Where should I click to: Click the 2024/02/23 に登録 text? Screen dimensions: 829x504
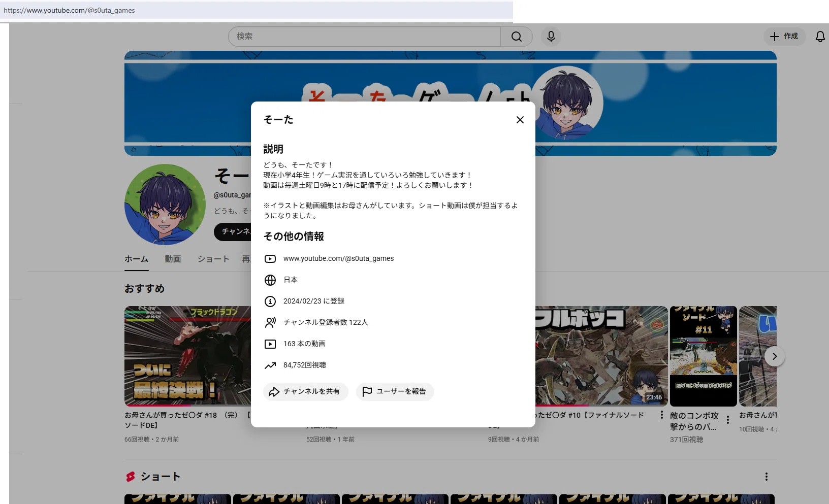pyautogui.click(x=314, y=301)
